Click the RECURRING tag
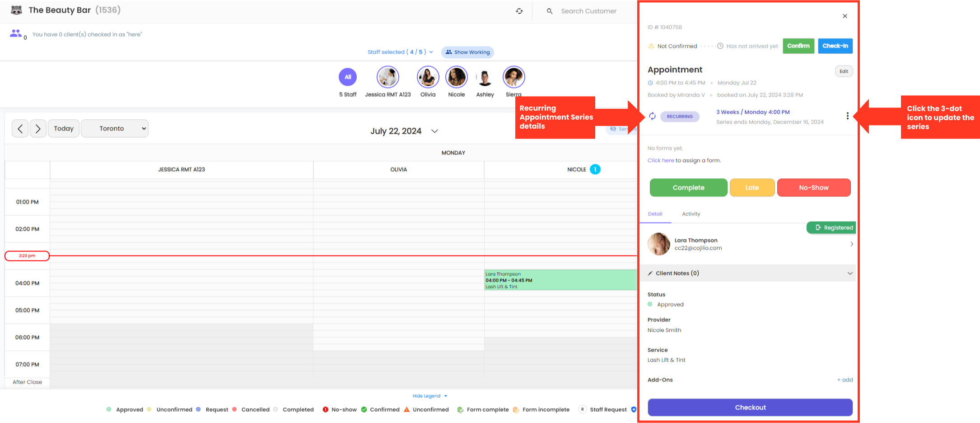Screen dimensions: 980x423 [x=680, y=116]
